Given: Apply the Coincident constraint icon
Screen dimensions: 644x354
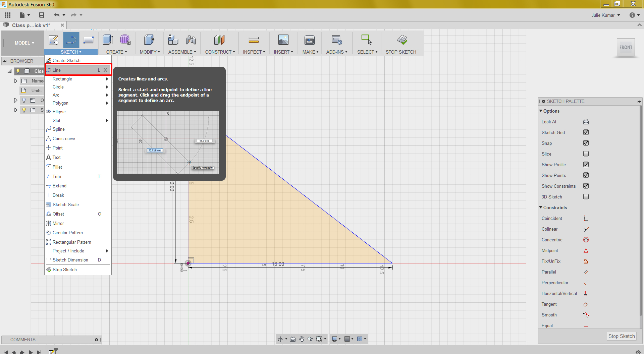Looking at the screenshot, I should pyautogui.click(x=586, y=218).
